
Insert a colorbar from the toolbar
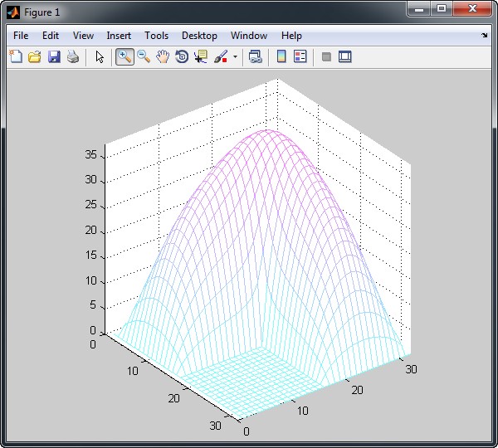tap(281, 57)
